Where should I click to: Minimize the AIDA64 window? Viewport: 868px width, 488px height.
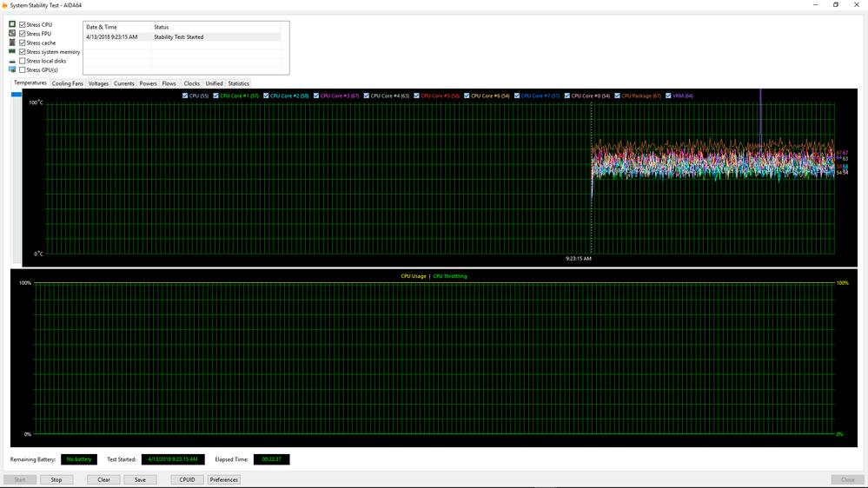[815, 5]
